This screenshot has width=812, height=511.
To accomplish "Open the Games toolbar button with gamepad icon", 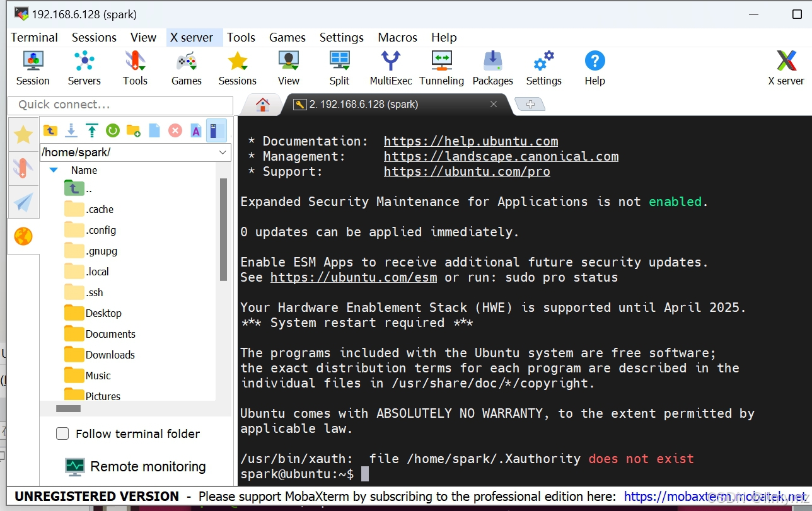I will (x=186, y=69).
